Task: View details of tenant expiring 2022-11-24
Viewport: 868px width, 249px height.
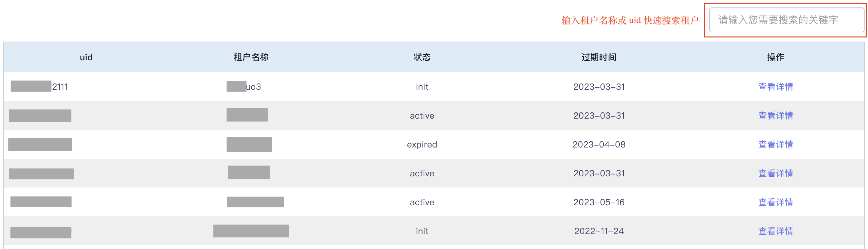Action: (x=775, y=231)
